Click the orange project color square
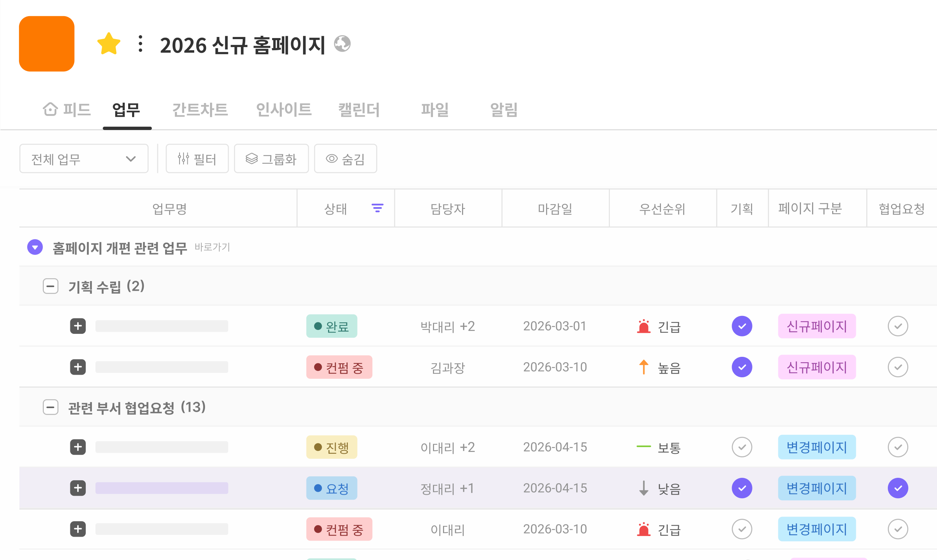 pyautogui.click(x=47, y=44)
